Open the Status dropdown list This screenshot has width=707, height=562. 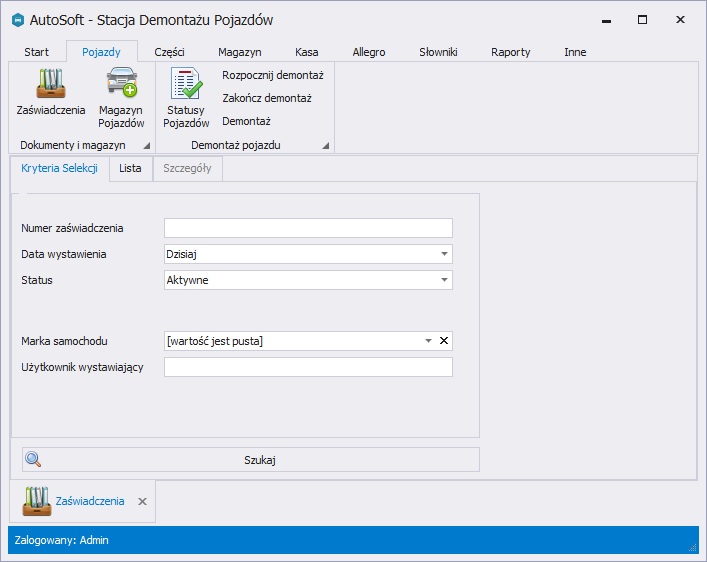[x=443, y=280]
